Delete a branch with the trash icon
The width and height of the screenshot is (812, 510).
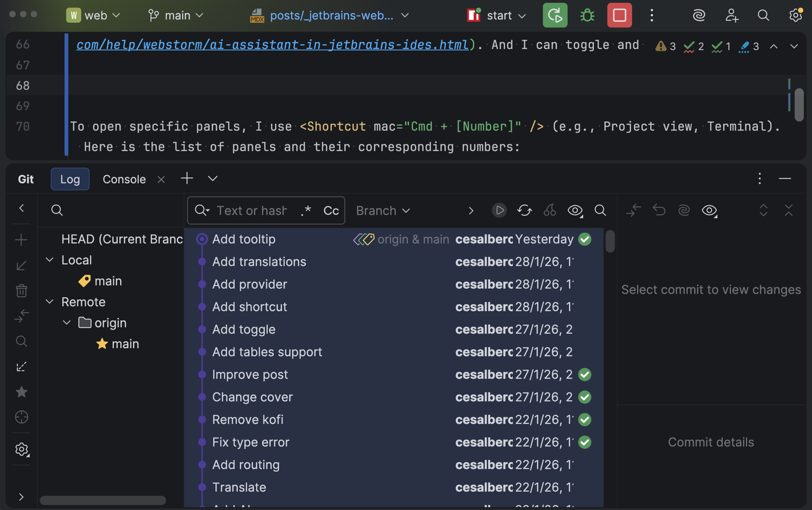(21, 290)
